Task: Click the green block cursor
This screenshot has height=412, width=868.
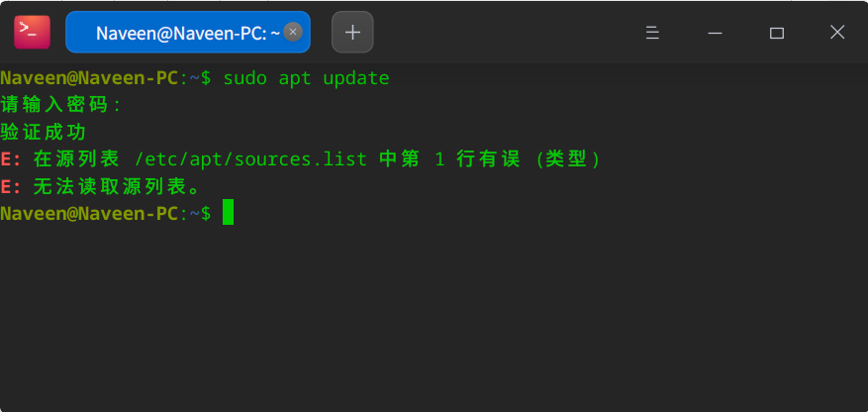Action: pyautogui.click(x=228, y=212)
